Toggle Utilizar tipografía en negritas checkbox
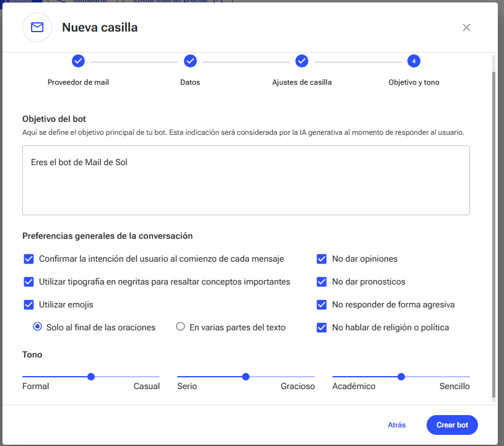 29,281
